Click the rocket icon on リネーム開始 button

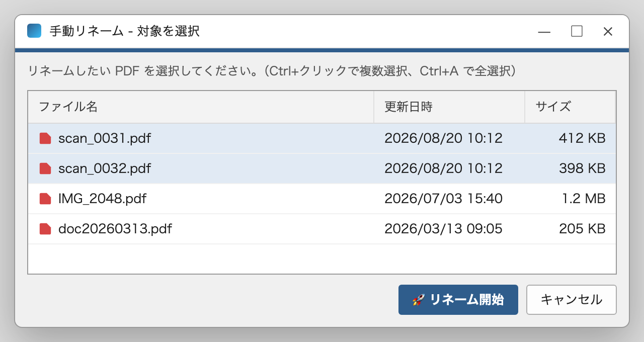tap(419, 300)
